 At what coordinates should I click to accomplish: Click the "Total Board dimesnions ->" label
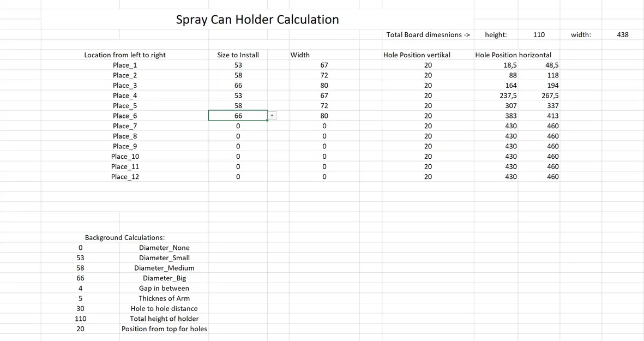[x=428, y=34]
